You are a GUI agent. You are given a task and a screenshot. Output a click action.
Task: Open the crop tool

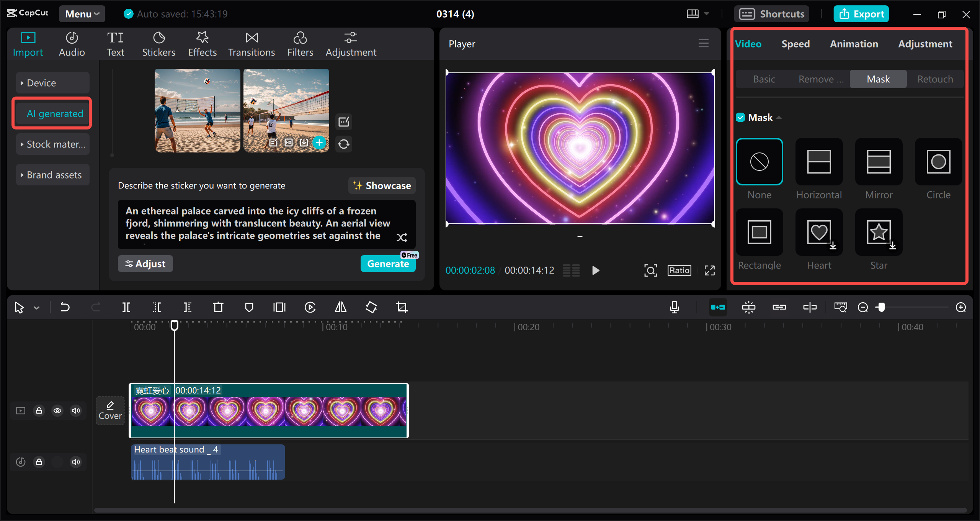[401, 307]
